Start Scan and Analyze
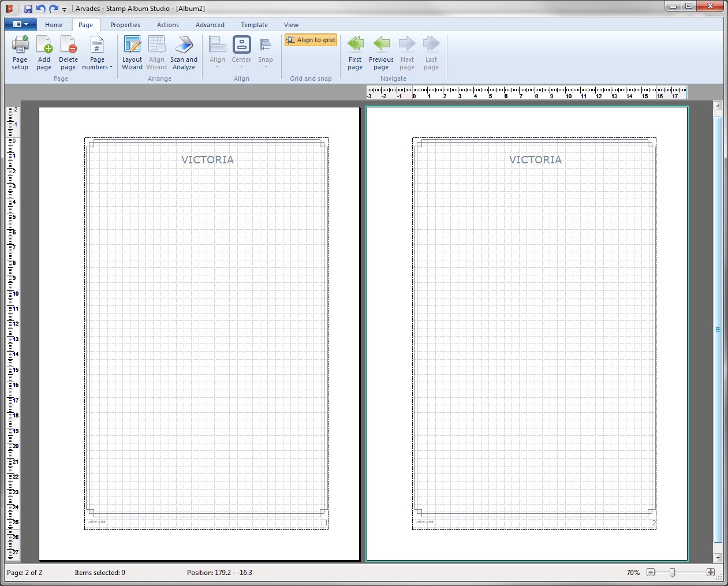 click(x=184, y=53)
